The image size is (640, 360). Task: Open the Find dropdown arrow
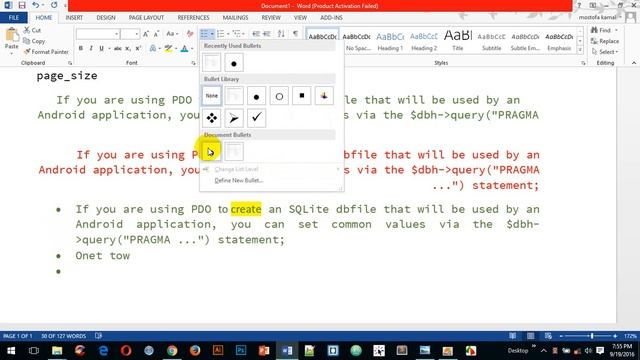(616, 30)
